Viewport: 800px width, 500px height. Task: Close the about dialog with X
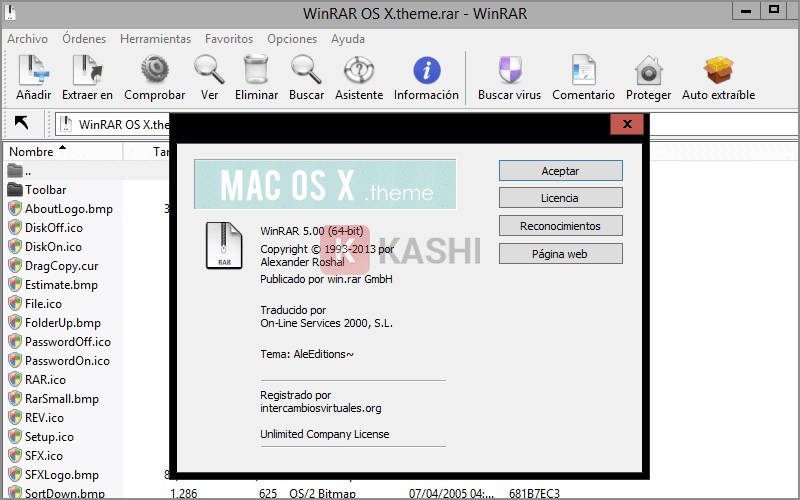pyautogui.click(x=627, y=124)
